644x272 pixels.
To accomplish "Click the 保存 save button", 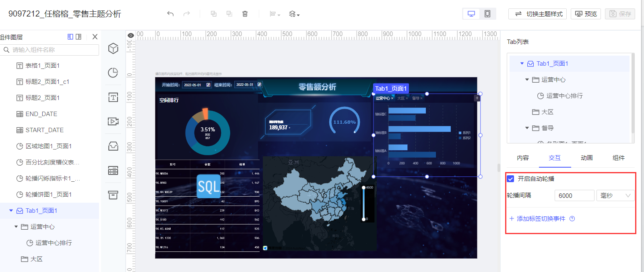I will click(620, 14).
